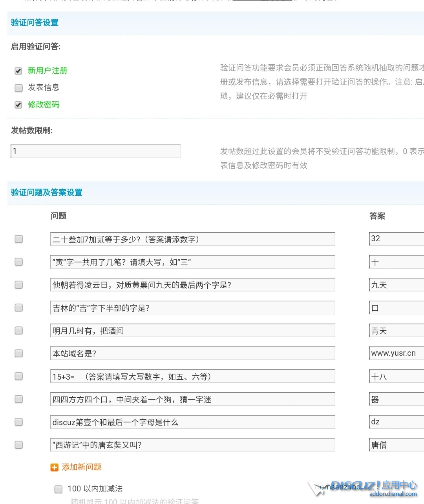
Task: Enable the 发表信息 checkbox
Action: [x=18, y=88]
